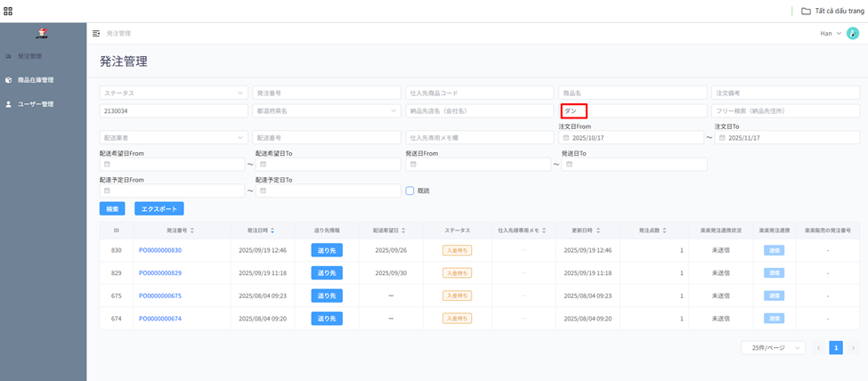Collapse the sidebar with the hamburger icon
Viewport: 868px width, 381px height.
tap(96, 34)
